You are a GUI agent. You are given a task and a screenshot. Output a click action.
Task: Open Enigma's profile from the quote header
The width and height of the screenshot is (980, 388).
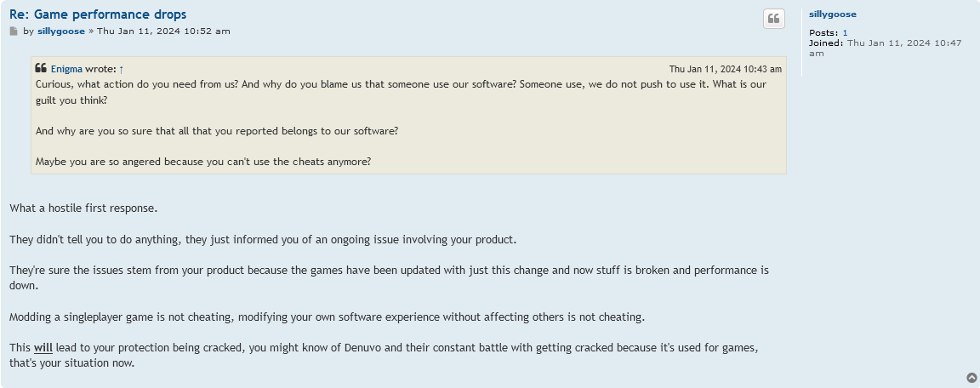click(x=66, y=69)
